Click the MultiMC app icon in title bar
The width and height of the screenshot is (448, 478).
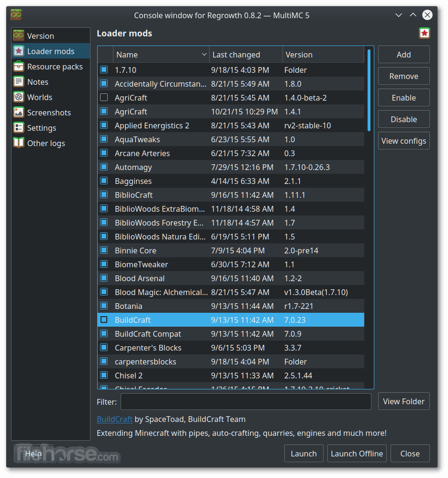click(x=16, y=15)
